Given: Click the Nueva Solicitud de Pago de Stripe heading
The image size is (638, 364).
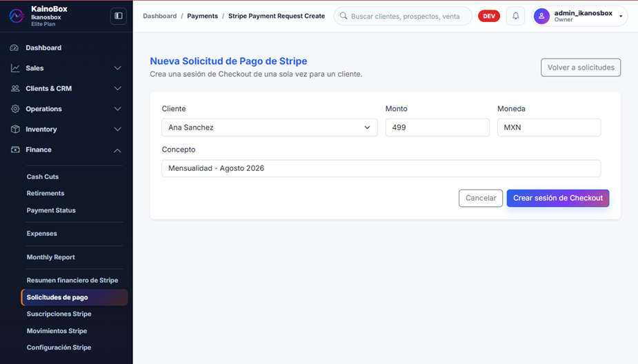Looking at the screenshot, I should (229, 61).
